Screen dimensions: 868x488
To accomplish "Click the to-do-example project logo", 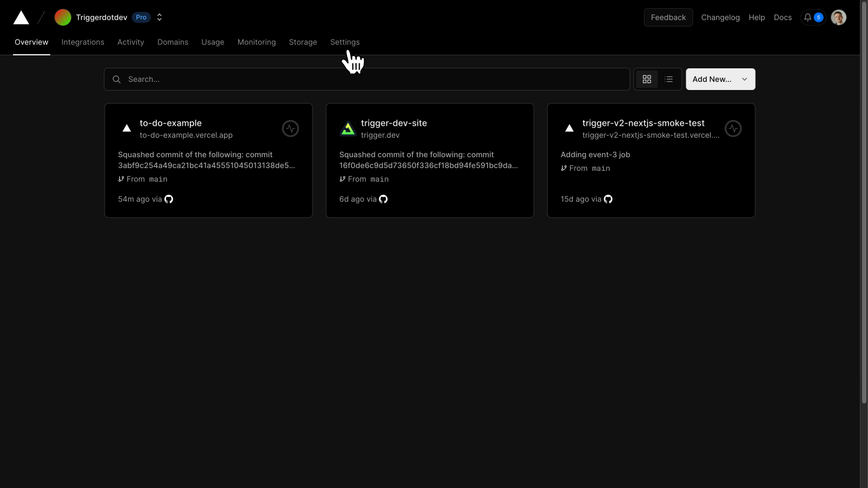I will click(x=127, y=129).
